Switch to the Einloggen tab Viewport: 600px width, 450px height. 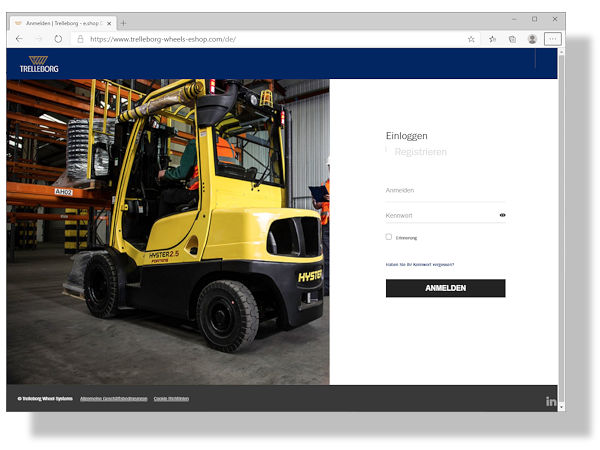coord(406,136)
